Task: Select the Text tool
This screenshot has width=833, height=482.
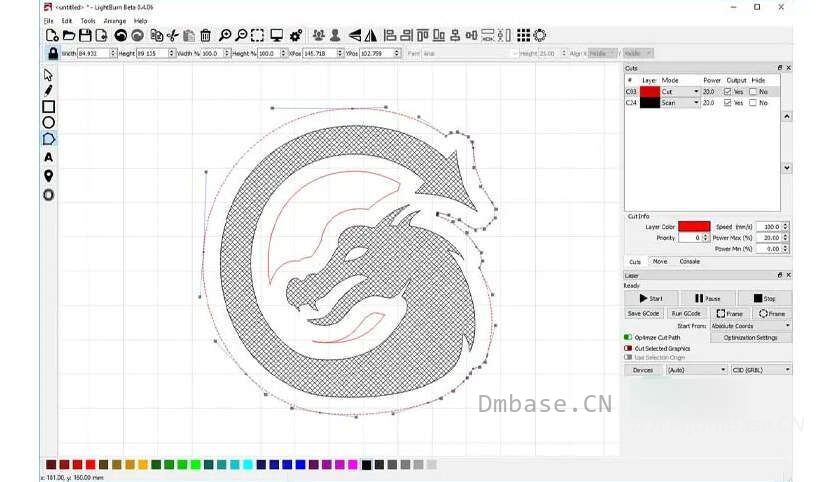Action: click(48, 157)
